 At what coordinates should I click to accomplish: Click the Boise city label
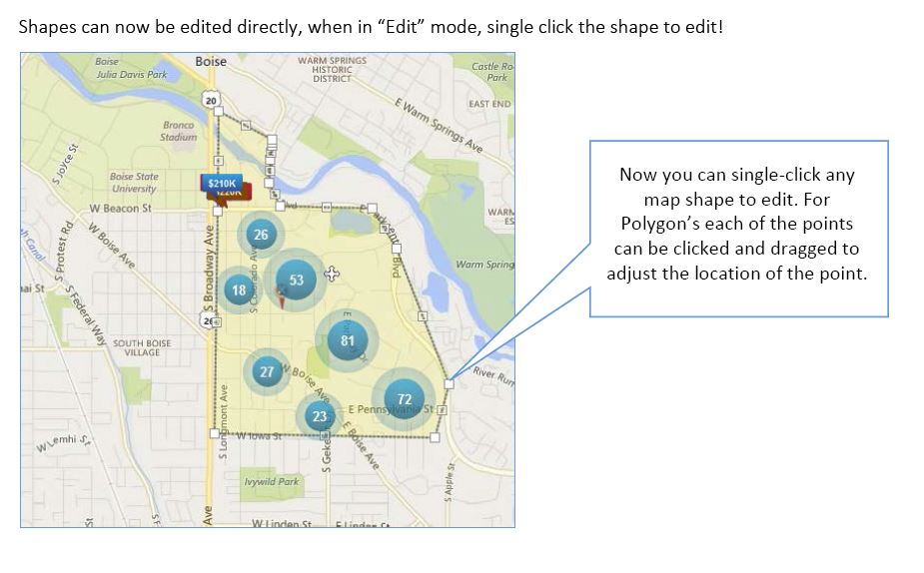pos(211,61)
